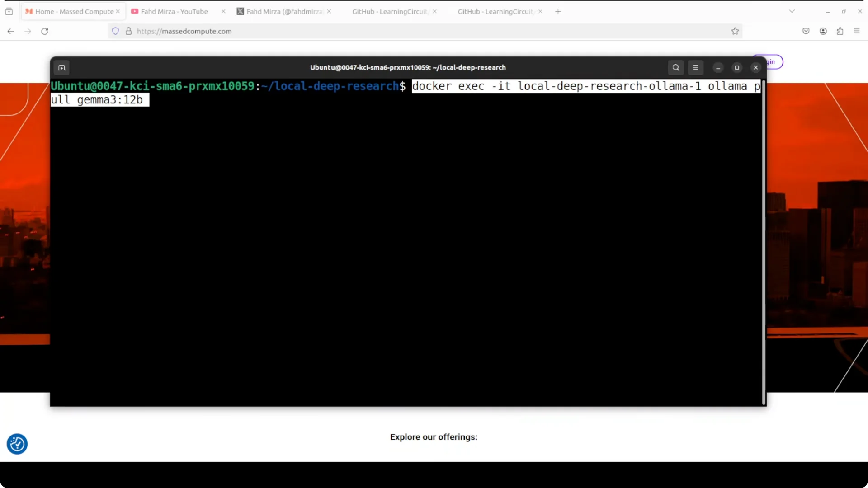Open the list all tabs dropdown
Screen dimensions: 868x488
(792, 11)
